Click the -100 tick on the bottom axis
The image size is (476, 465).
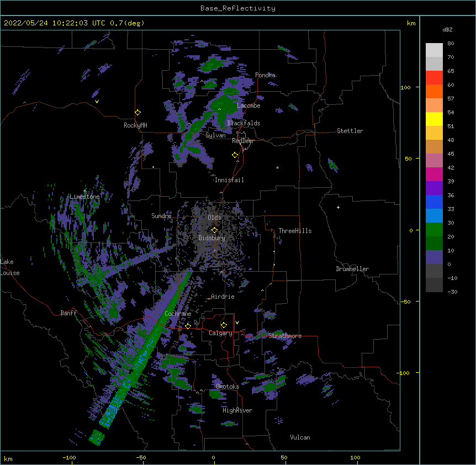coord(69,458)
